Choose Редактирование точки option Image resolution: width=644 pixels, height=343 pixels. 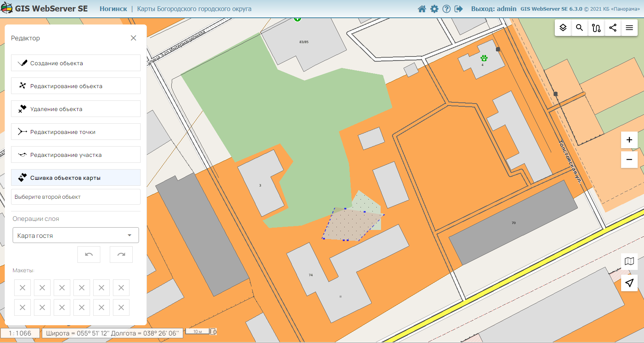pyautogui.click(x=76, y=132)
